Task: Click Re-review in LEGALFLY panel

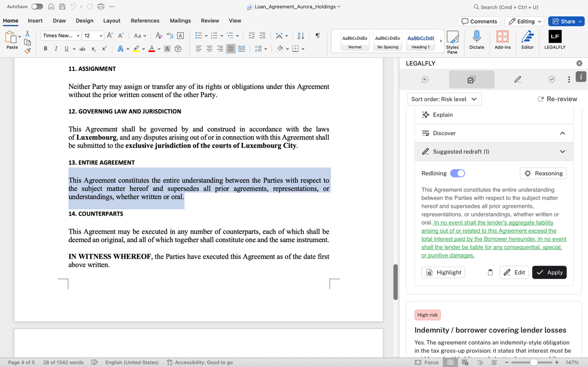Action: [x=557, y=99]
